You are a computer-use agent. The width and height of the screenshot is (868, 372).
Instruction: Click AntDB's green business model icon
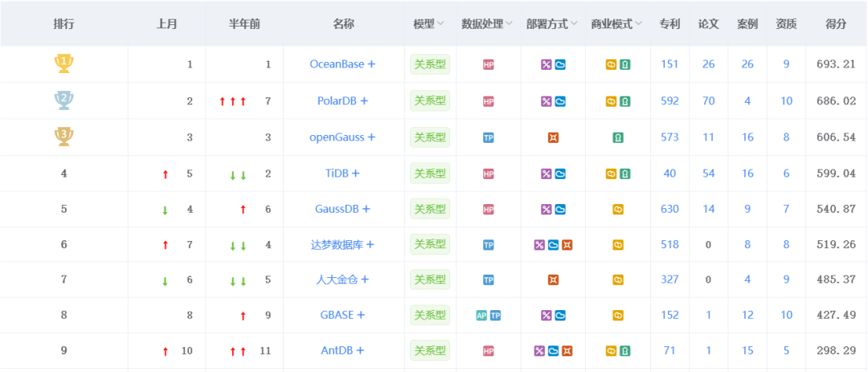[x=625, y=351]
